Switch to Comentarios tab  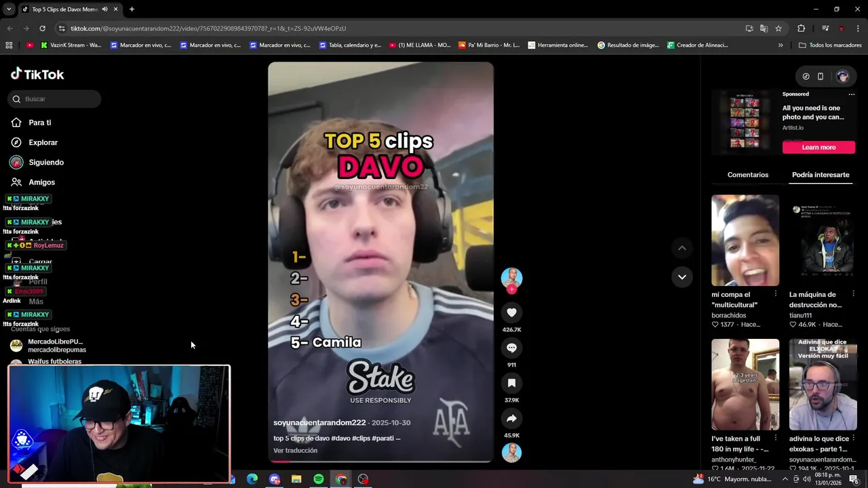tap(748, 175)
